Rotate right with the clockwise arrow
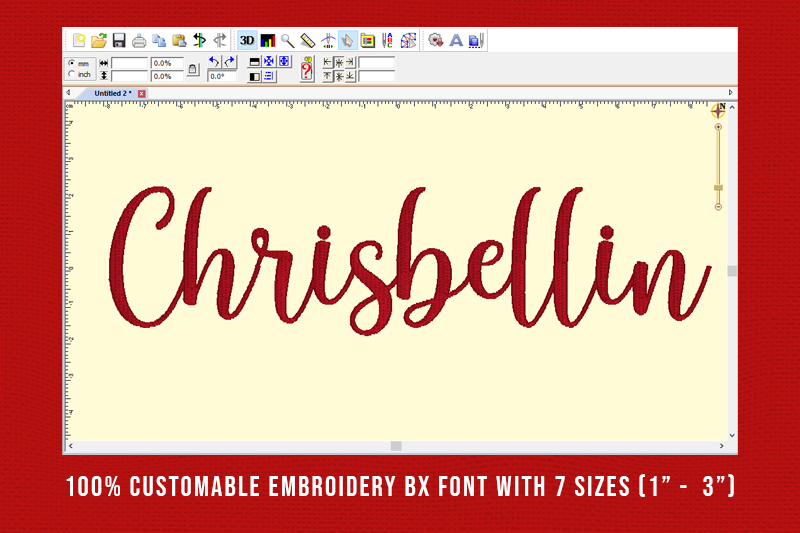This screenshot has width=800, height=533. (230, 62)
